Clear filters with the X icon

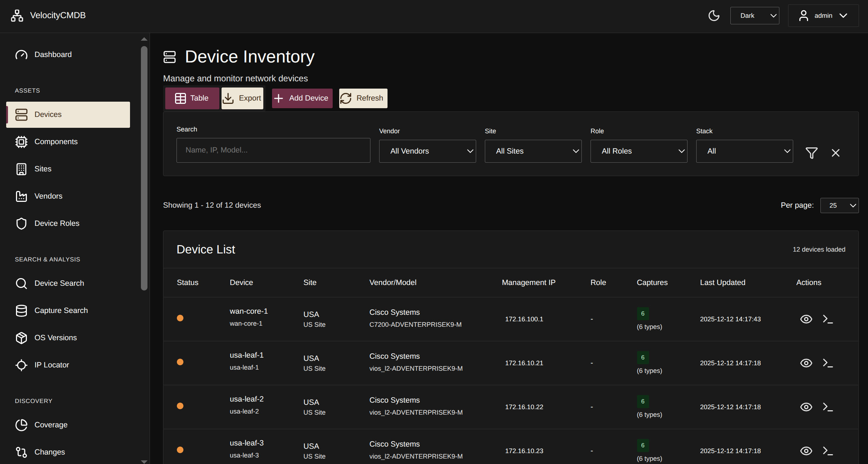click(835, 153)
